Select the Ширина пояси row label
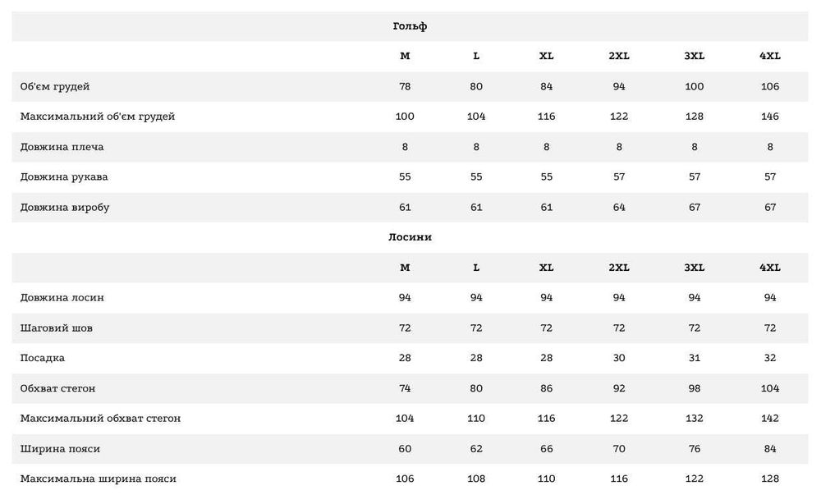 pyautogui.click(x=61, y=449)
